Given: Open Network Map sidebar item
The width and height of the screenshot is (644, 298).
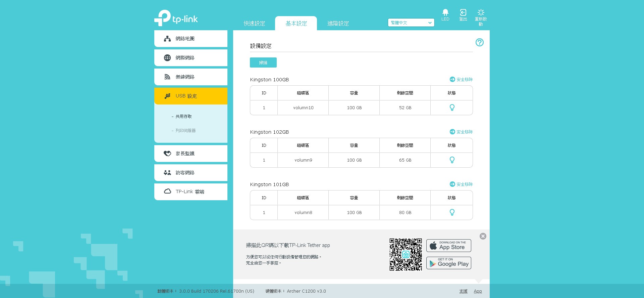Looking at the screenshot, I should [191, 39].
